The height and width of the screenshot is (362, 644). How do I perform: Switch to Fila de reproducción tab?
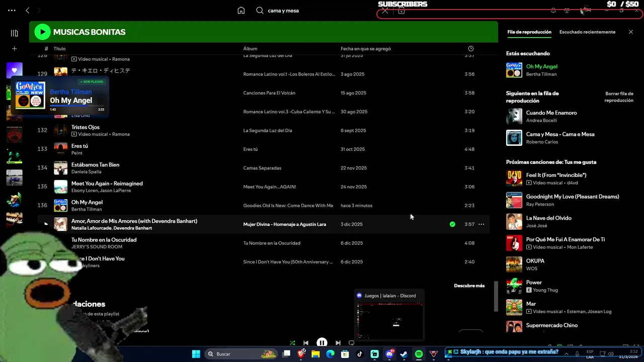529,32
